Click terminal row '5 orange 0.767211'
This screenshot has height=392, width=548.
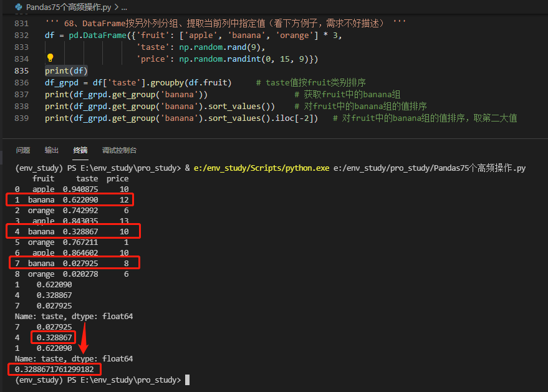pyautogui.click(x=72, y=242)
